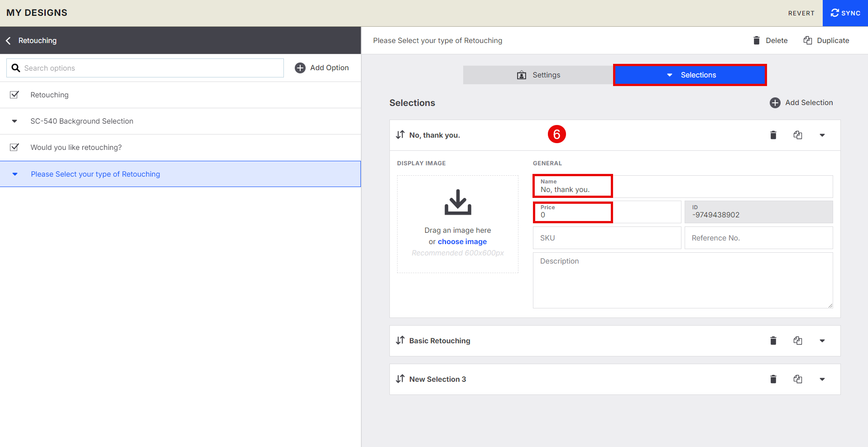Image resolution: width=868 pixels, height=447 pixels.
Task: Click into the Search options field
Action: pyautogui.click(x=145, y=68)
